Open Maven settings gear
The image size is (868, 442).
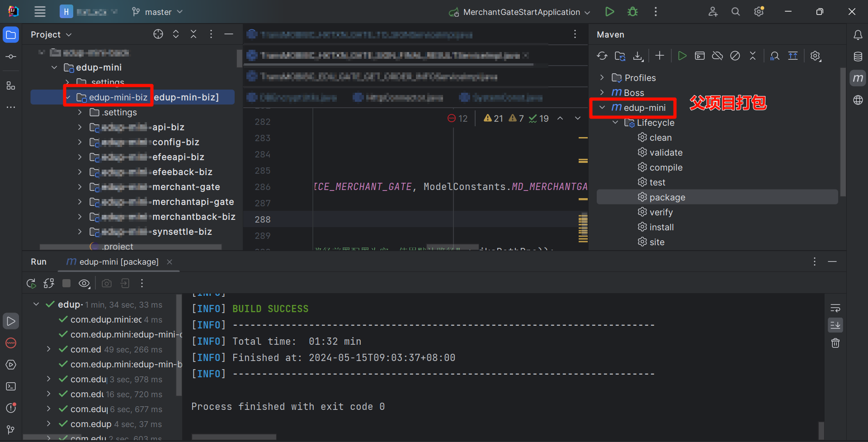pos(816,56)
